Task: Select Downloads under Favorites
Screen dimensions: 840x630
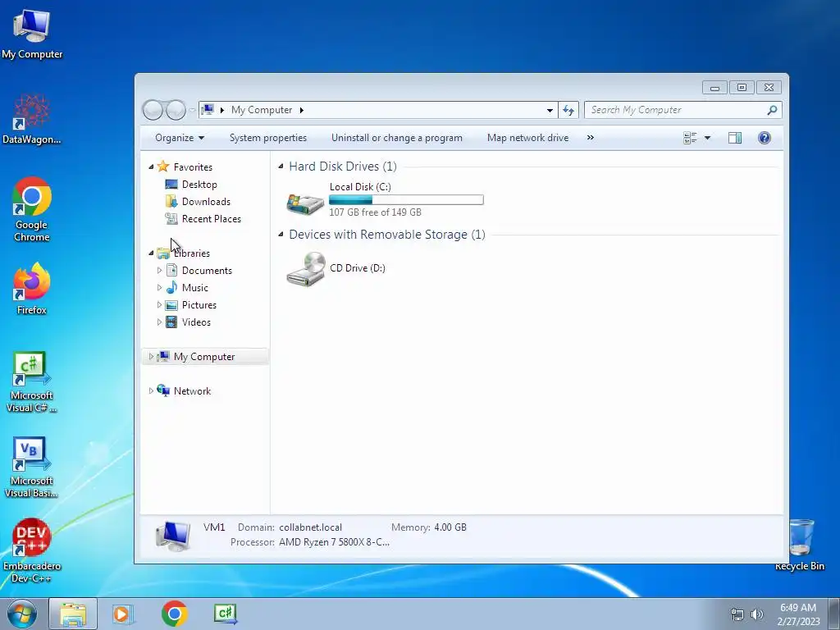Action: coord(206,202)
